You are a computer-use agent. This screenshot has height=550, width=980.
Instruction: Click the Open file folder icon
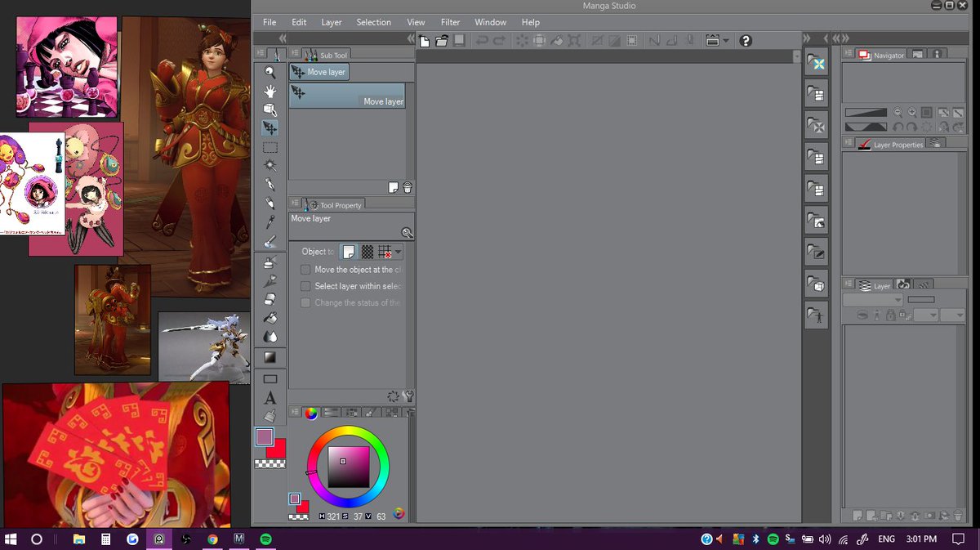pos(442,40)
